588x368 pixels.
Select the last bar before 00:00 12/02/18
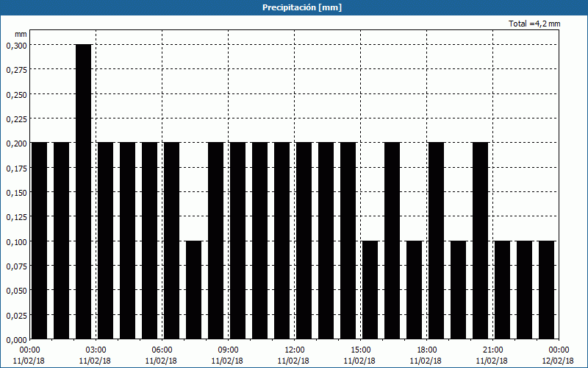[x=547, y=290]
